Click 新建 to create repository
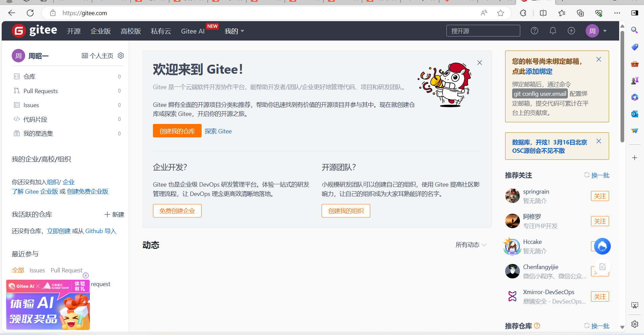The image size is (644, 335). point(114,214)
